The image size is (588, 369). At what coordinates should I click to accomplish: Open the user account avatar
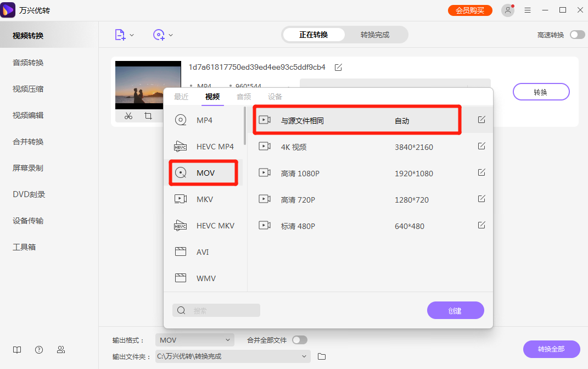[x=507, y=10]
